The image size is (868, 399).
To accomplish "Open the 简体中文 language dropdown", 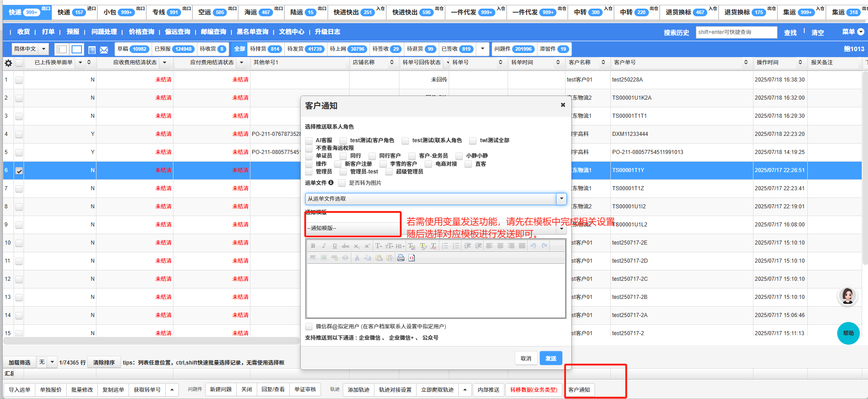I will point(30,49).
